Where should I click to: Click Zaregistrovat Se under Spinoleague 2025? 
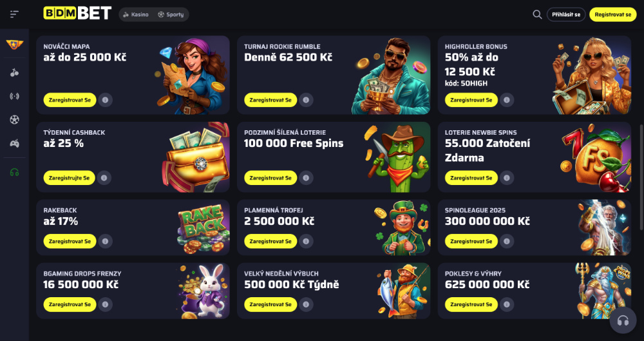(471, 242)
